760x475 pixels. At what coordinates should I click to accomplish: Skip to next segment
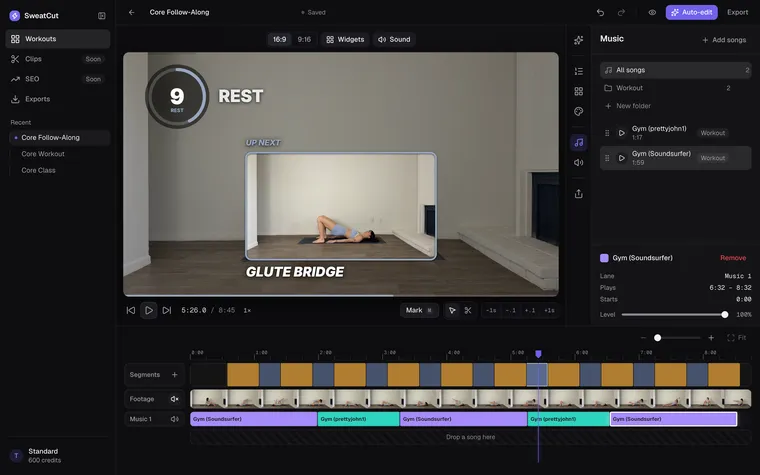tap(167, 311)
